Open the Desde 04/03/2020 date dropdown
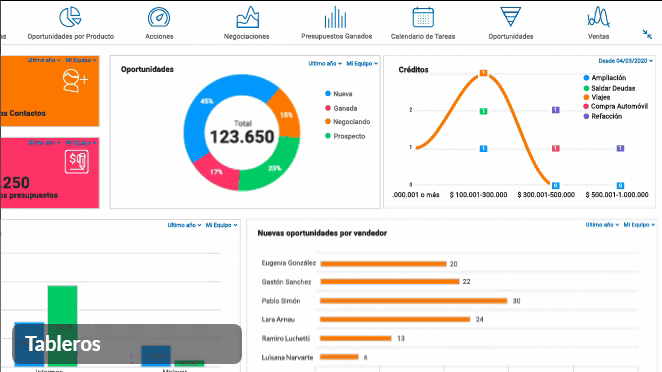 pyautogui.click(x=625, y=61)
